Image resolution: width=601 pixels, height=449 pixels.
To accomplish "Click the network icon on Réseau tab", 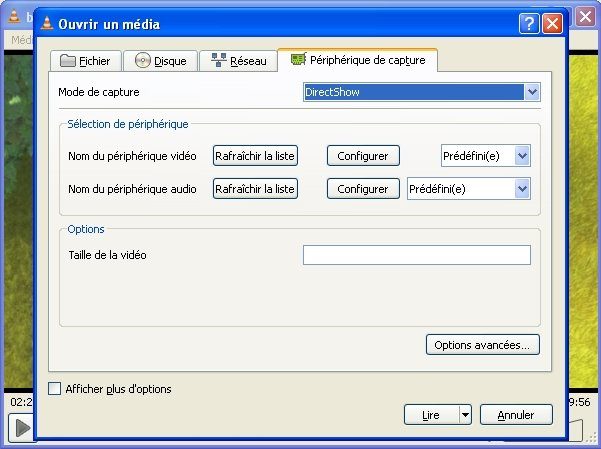I will pos(219,60).
